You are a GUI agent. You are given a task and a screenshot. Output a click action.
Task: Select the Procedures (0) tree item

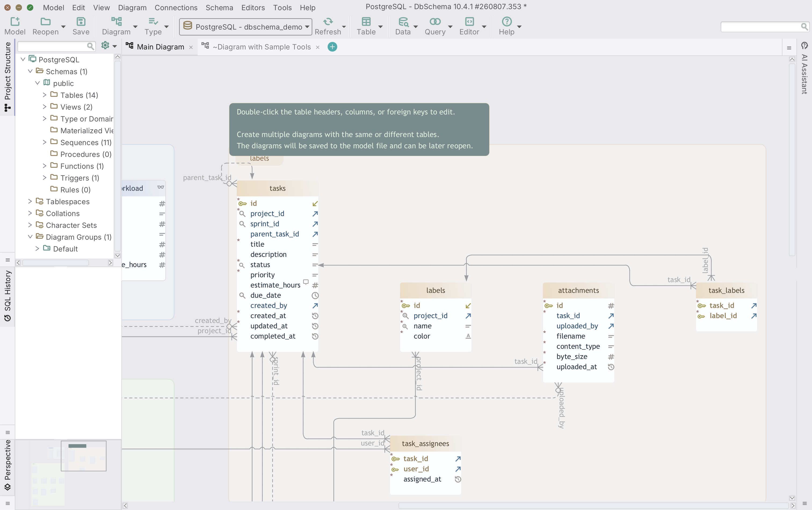click(x=86, y=154)
